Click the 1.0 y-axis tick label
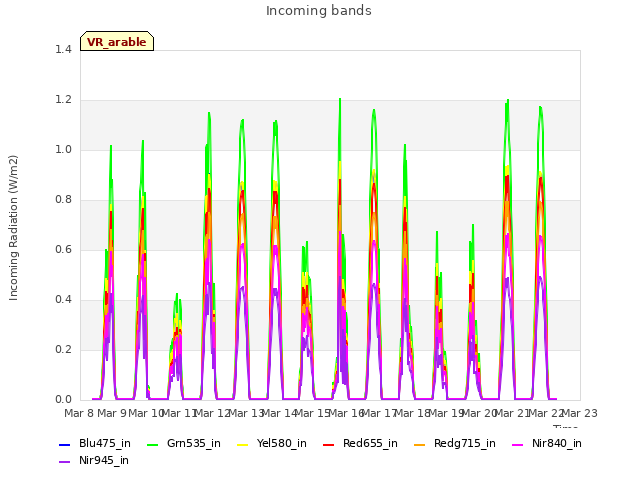 pos(63,150)
